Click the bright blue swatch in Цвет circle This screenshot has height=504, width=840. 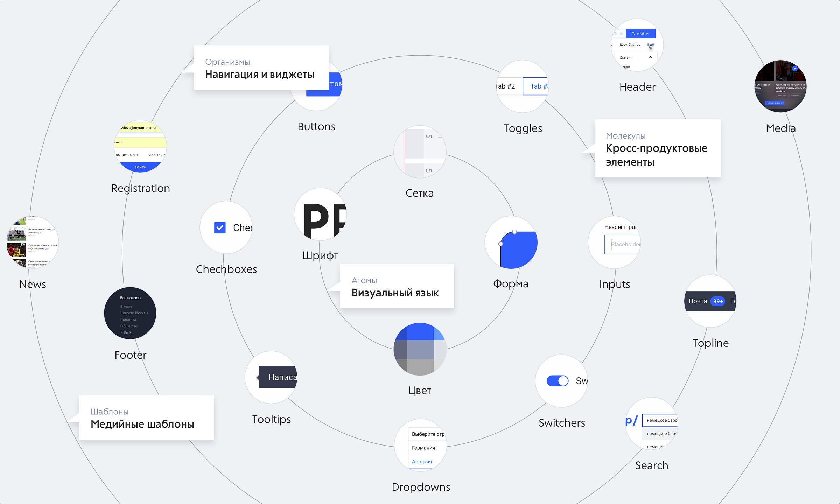(420, 331)
